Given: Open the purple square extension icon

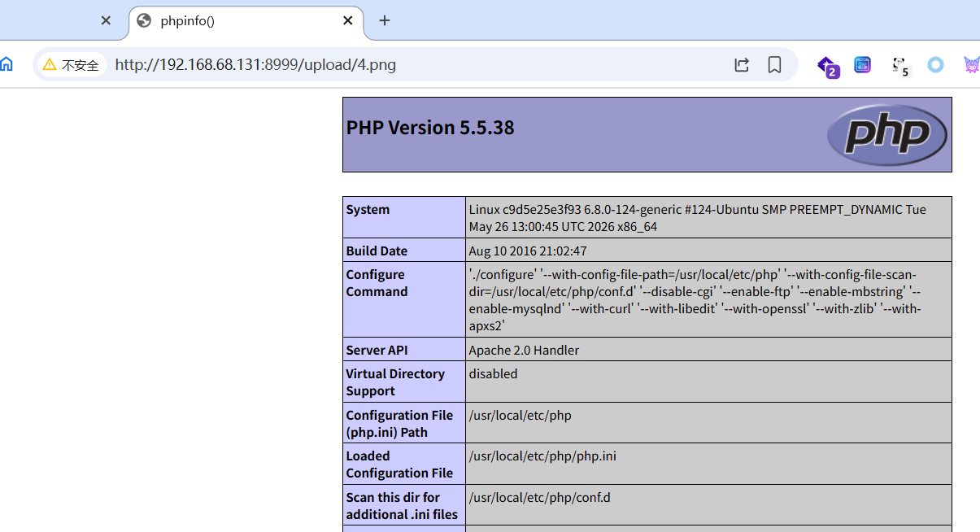Looking at the screenshot, I should [863, 65].
